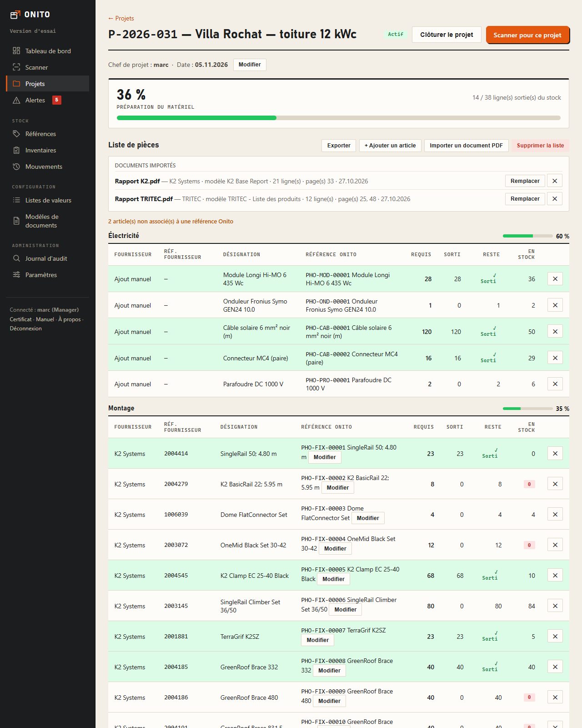Go back via the Projets link
Viewport: 582px width, 728px height.
pyautogui.click(x=121, y=18)
